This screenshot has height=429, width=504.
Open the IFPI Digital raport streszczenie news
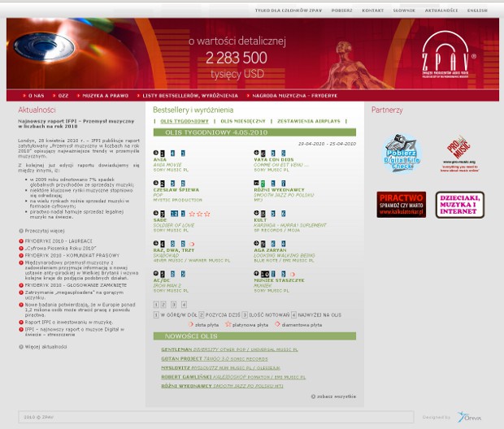(x=75, y=332)
